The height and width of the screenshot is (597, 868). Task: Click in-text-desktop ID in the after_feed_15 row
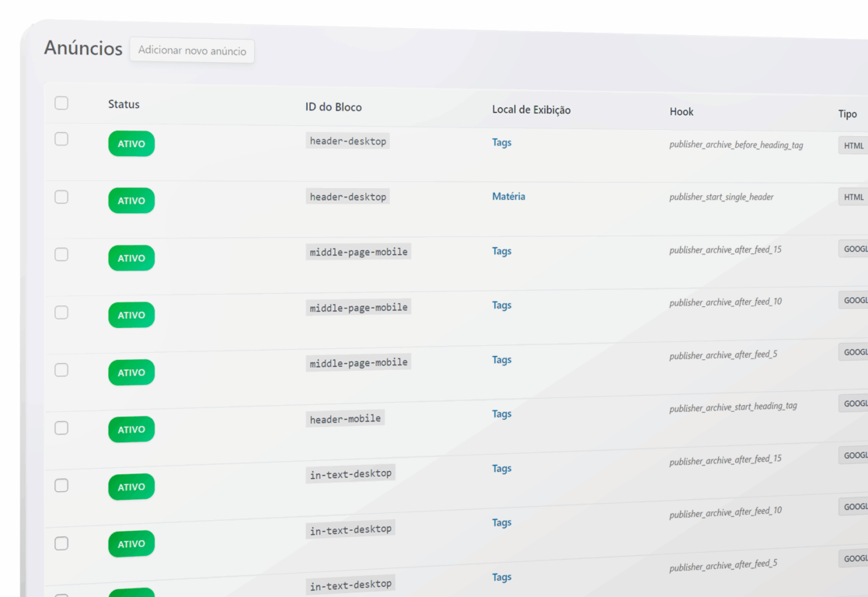pyautogui.click(x=350, y=474)
